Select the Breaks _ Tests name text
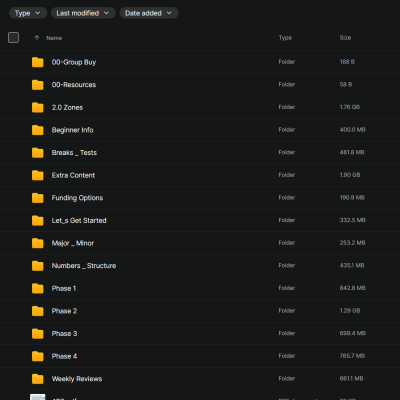Screen dimensions: 400x400 tap(74, 153)
